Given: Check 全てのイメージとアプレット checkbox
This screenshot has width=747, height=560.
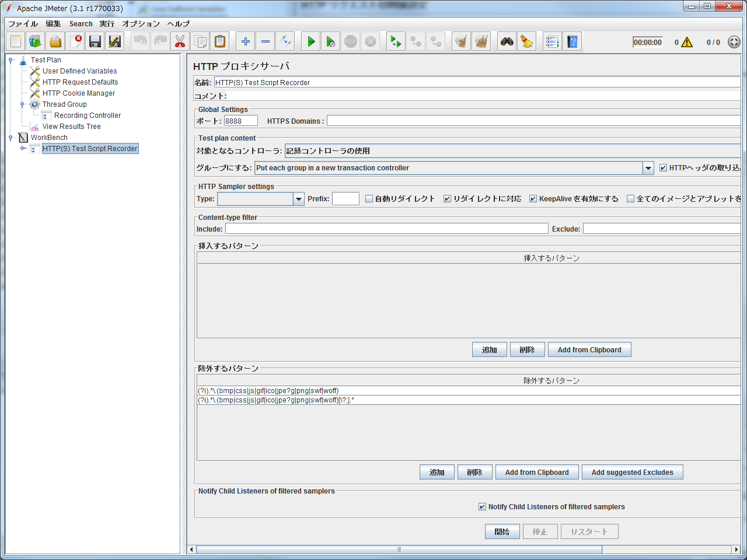Looking at the screenshot, I should [630, 199].
